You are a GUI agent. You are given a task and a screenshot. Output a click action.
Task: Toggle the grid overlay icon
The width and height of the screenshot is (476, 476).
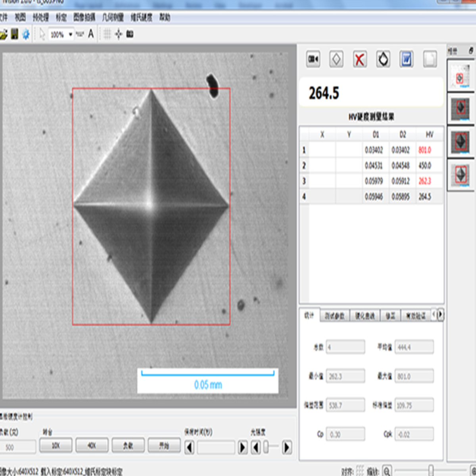(x=107, y=34)
